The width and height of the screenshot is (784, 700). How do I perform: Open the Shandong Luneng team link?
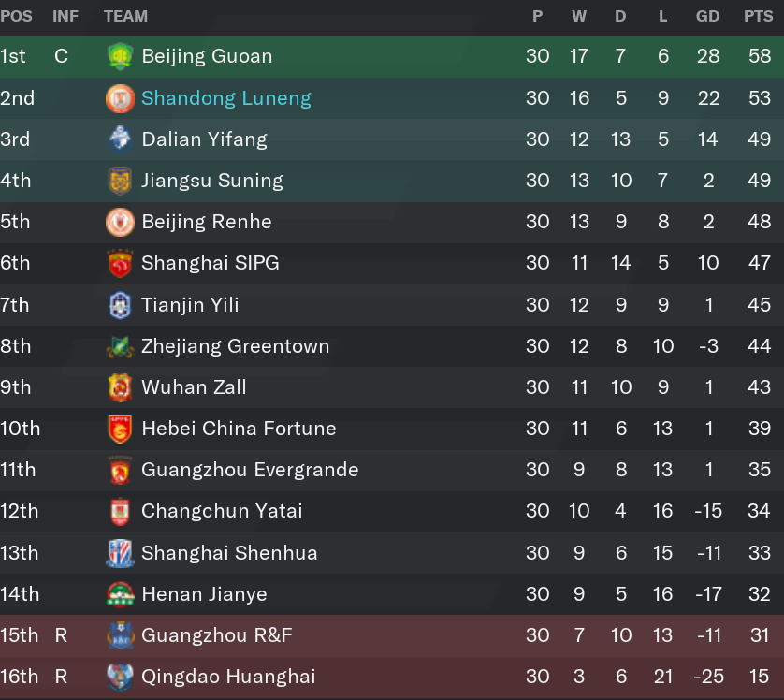point(226,98)
